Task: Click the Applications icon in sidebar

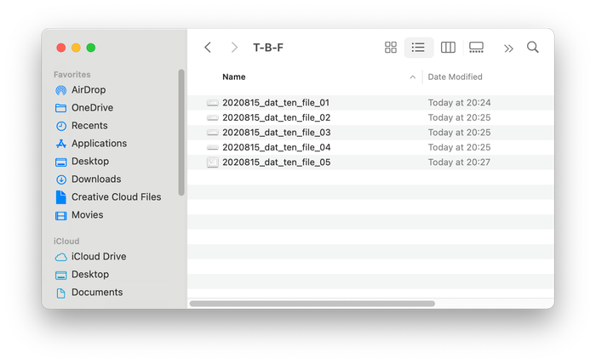Action: pyautogui.click(x=60, y=144)
